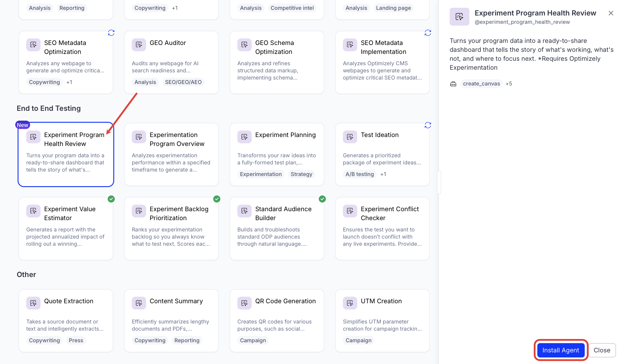The image size is (622, 364).
Task: Click update icon on SEO Metadata Implementation card
Action: pyautogui.click(x=428, y=33)
